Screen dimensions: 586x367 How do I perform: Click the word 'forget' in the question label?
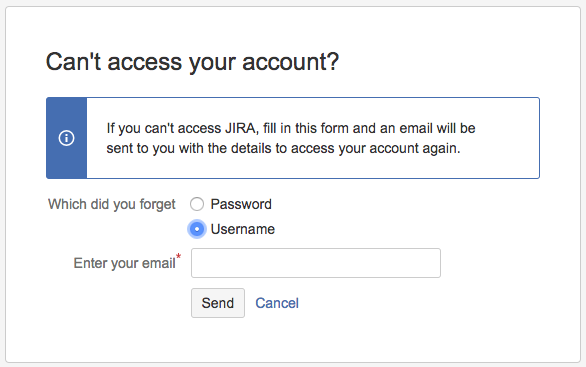(157, 204)
